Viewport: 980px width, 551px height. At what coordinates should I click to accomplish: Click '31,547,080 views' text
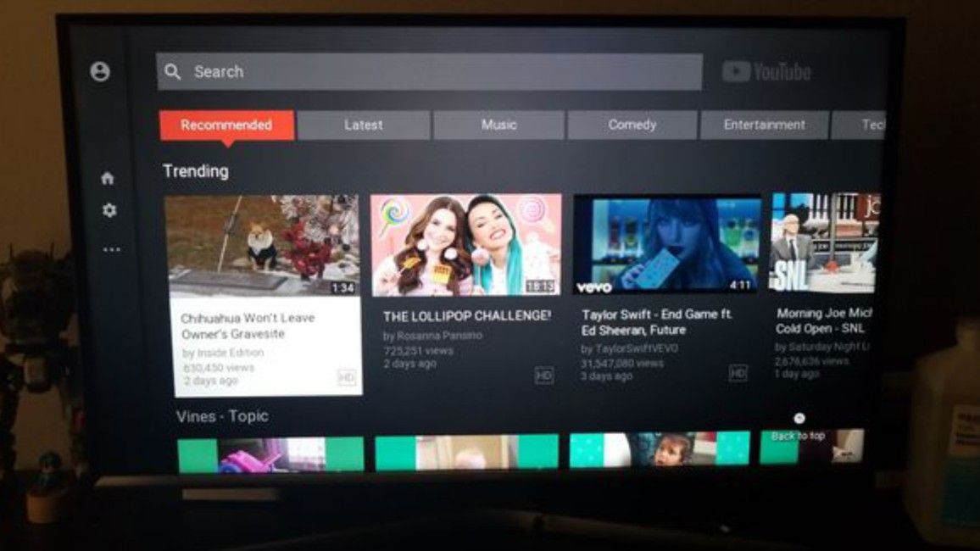coord(622,363)
